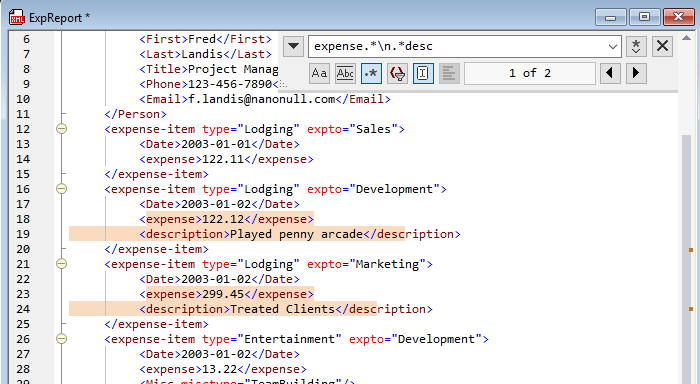Click the disabled find-in-lines icon
Screen dimensions: 700x384
[449, 73]
